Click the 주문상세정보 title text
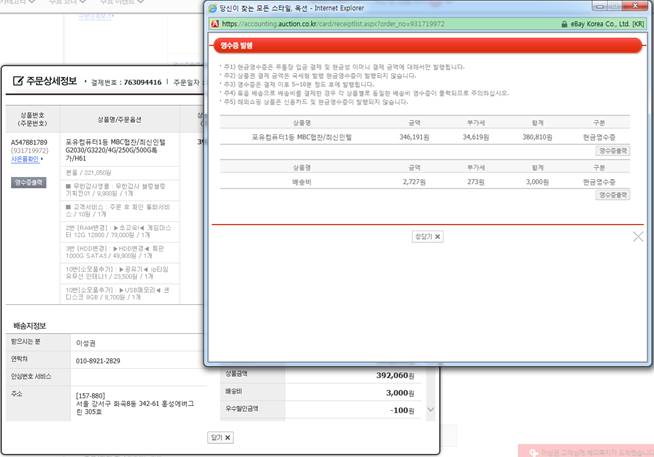Screen dimensions: 654x457 (52, 81)
